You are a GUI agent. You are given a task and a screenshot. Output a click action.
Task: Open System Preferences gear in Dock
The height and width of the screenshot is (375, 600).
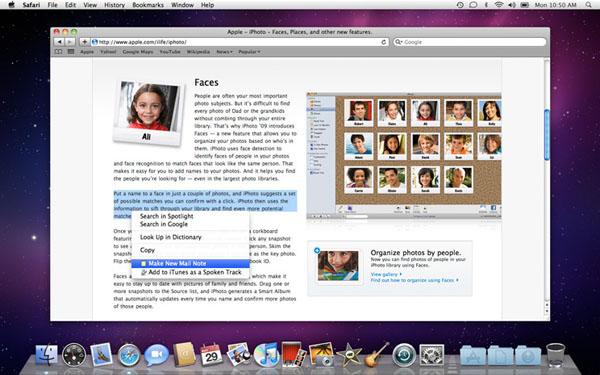pos(432,355)
